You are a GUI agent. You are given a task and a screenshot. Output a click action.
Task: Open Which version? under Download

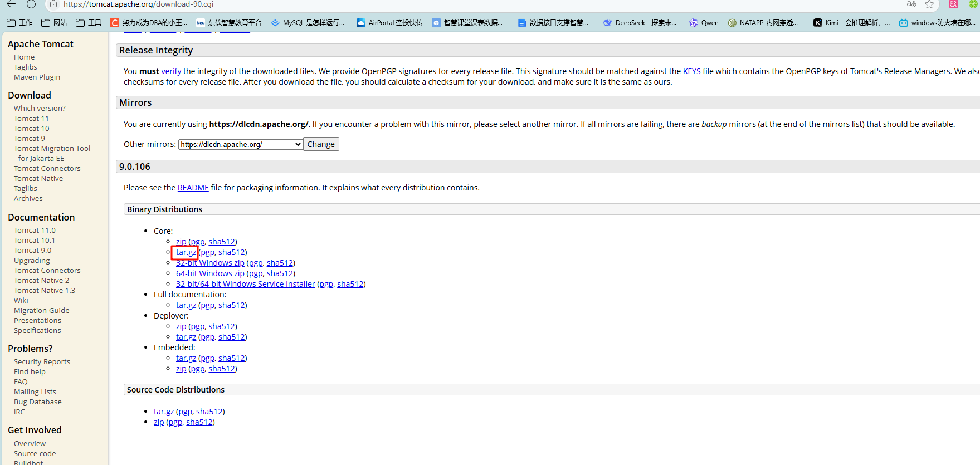coord(40,108)
